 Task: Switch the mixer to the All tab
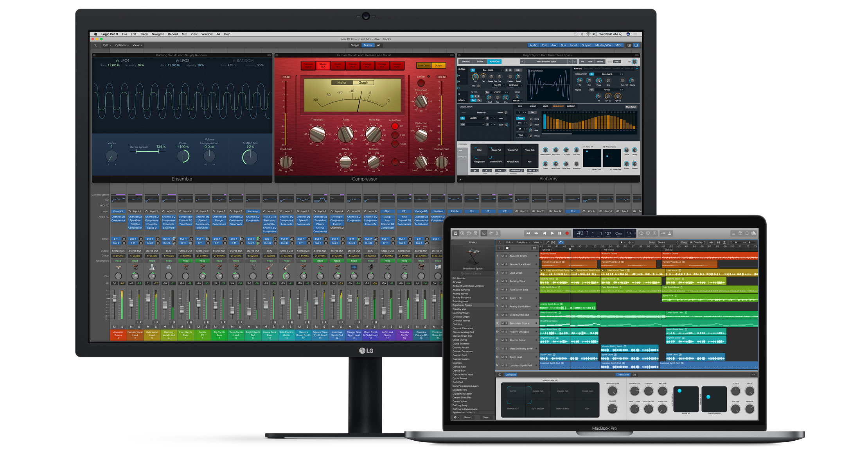[378, 45]
